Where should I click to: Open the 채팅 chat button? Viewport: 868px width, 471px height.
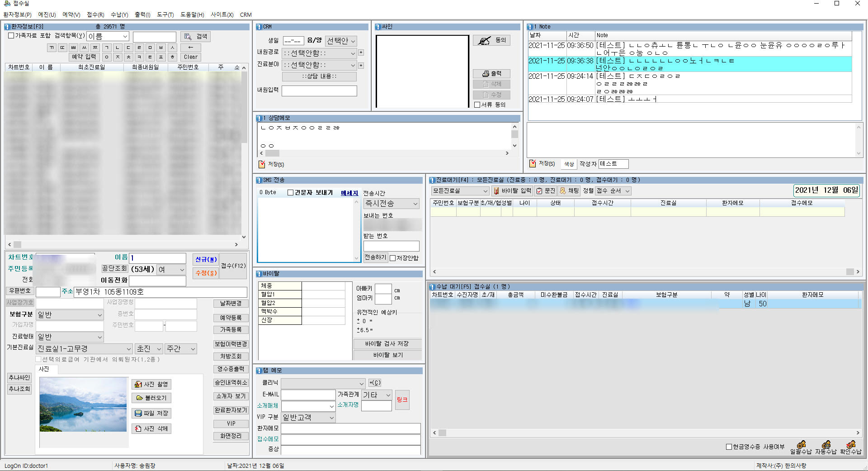569,191
